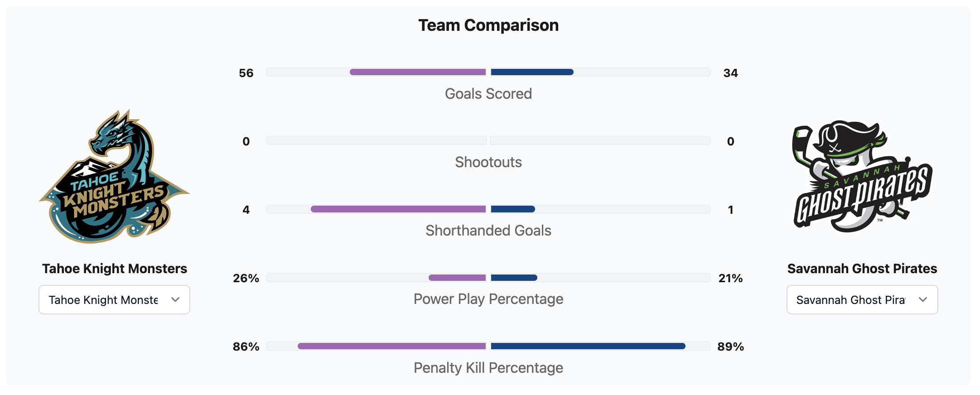Click the purple Penalty Kill Percentage bar
Screen dimensions: 980x395
[x=391, y=346]
